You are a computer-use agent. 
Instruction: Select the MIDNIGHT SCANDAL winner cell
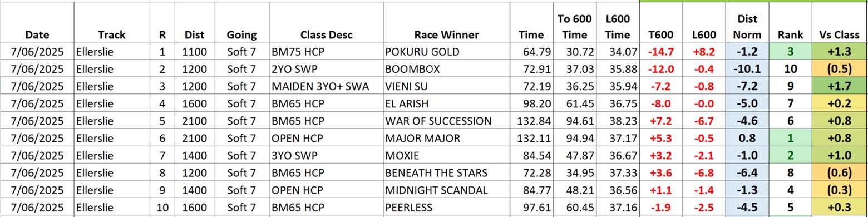click(438, 190)
